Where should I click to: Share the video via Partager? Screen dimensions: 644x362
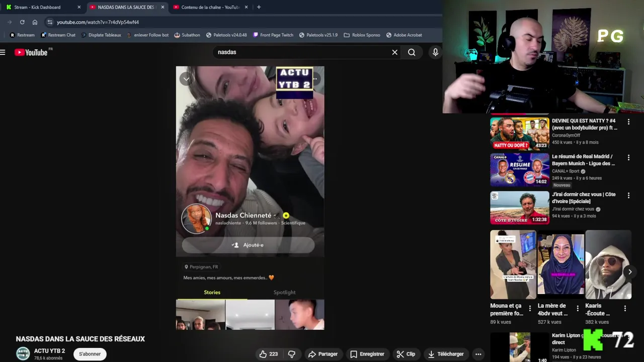323,354
